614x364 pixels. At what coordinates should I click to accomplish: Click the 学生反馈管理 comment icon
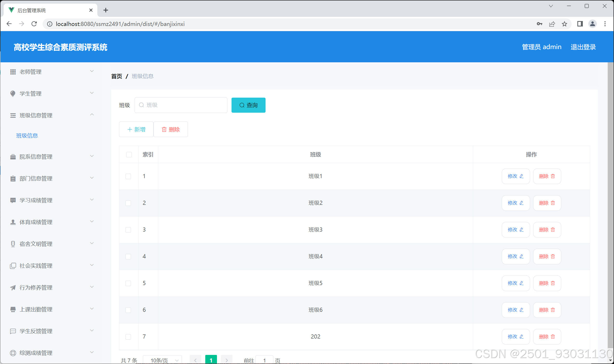[13, 331]
